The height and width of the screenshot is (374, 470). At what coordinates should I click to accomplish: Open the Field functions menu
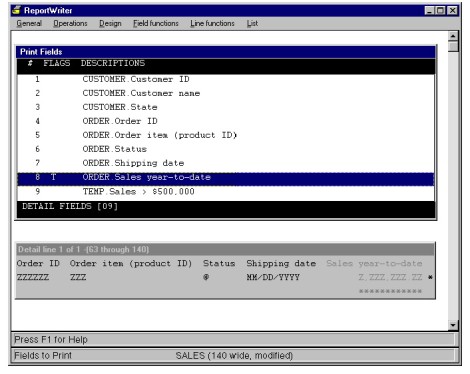pyautogui.click(x=156, y=23)
